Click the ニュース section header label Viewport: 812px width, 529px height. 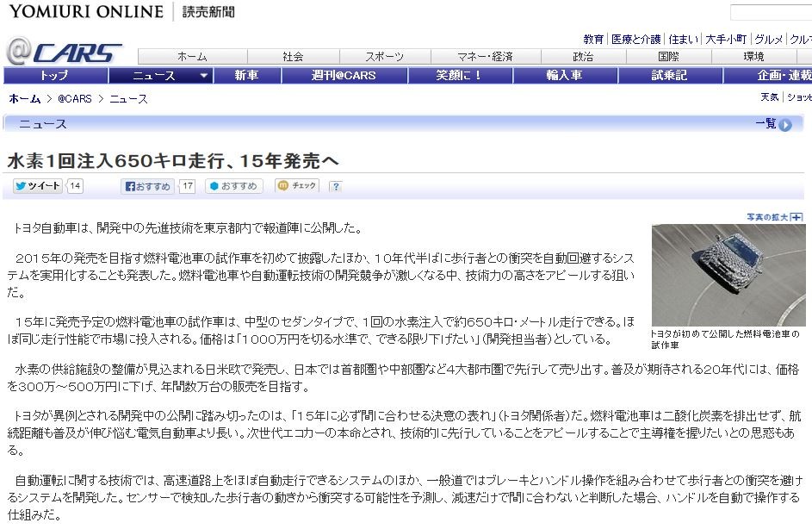coord(43,124)
